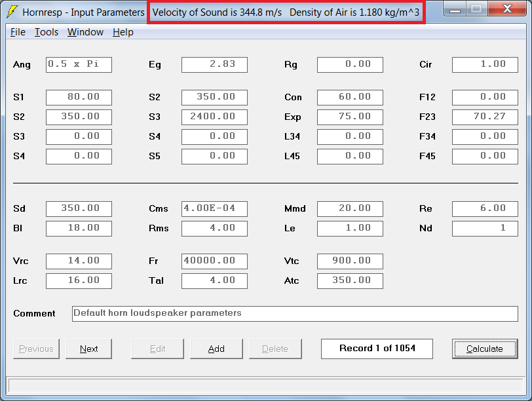The height and width of the screenshot is (401, 532).
Task: Select the Fr field showing 40000.00
Action: (214, 261)
